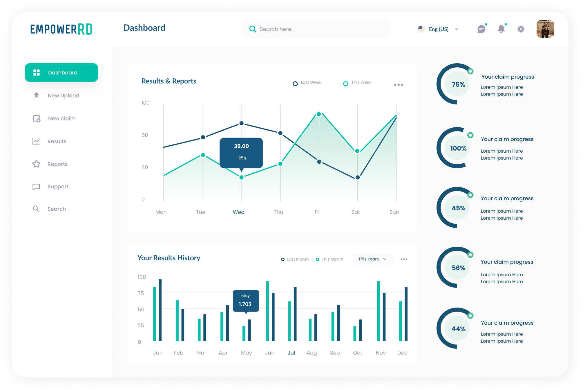Click the search input field
Image resolution: width=583 pixels, height=392 pixels.
tap(310, 29)
